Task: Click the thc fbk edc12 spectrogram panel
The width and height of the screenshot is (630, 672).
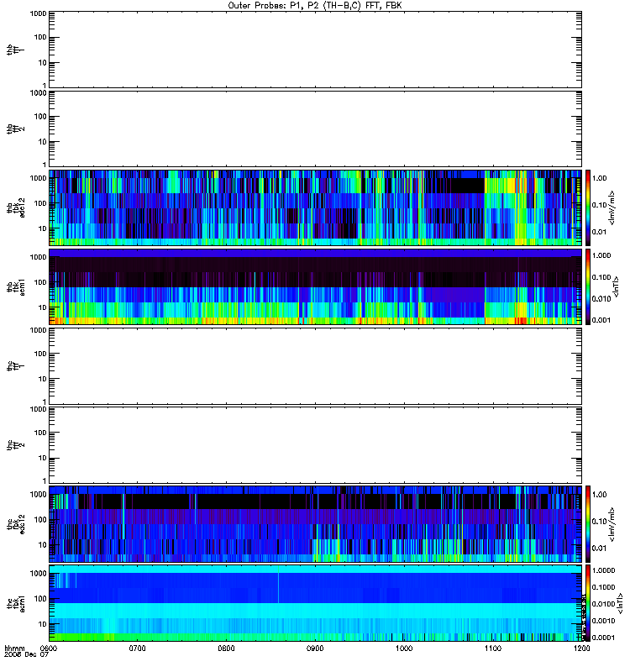Action: 316,523
